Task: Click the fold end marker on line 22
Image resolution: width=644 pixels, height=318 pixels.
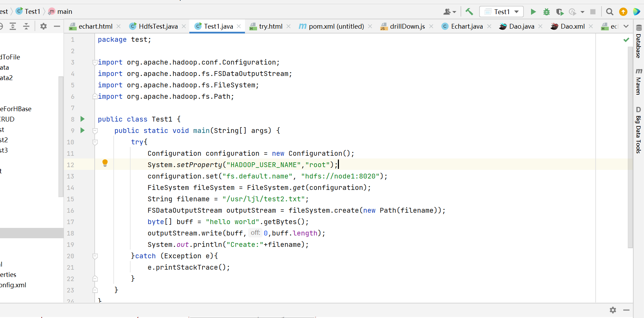Action: (95, 279)
